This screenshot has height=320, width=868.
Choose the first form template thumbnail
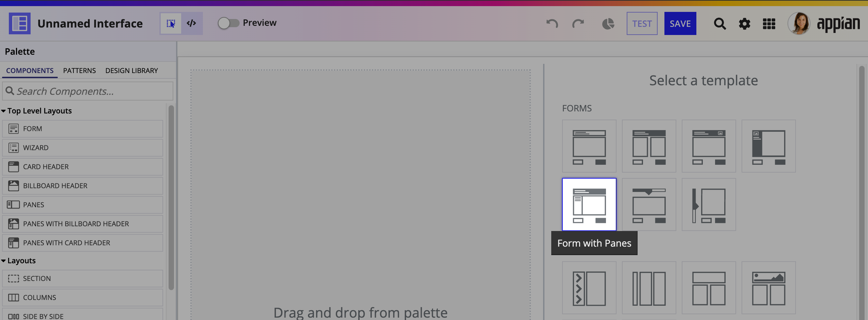[589, 146]
